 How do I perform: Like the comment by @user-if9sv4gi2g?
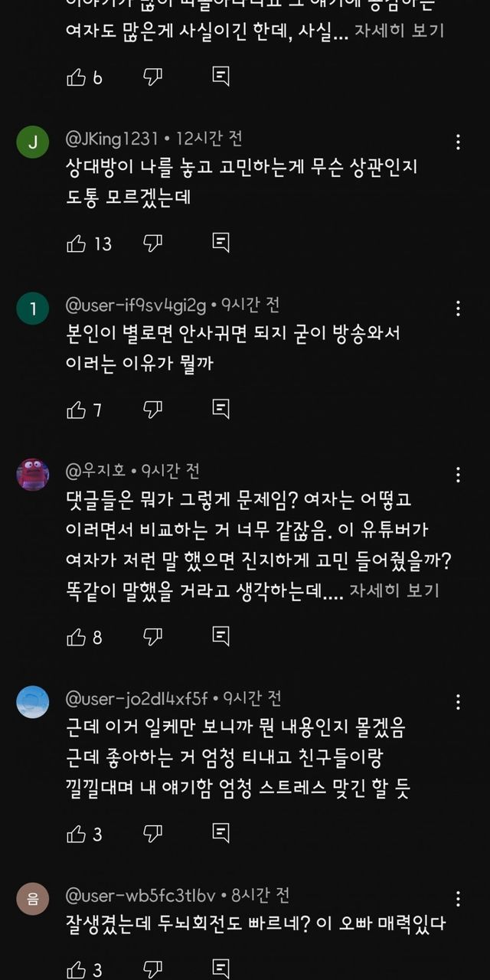pyautogui.click(x=77, y=410)
